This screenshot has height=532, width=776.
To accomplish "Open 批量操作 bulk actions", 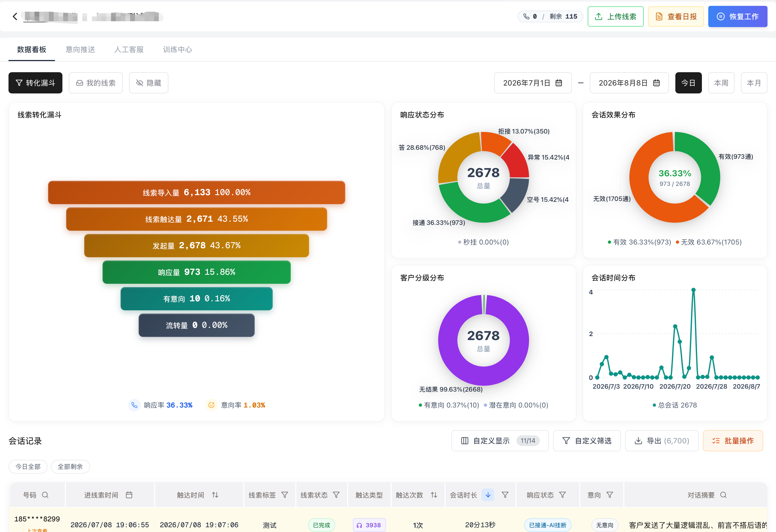I will coord(733,441).
